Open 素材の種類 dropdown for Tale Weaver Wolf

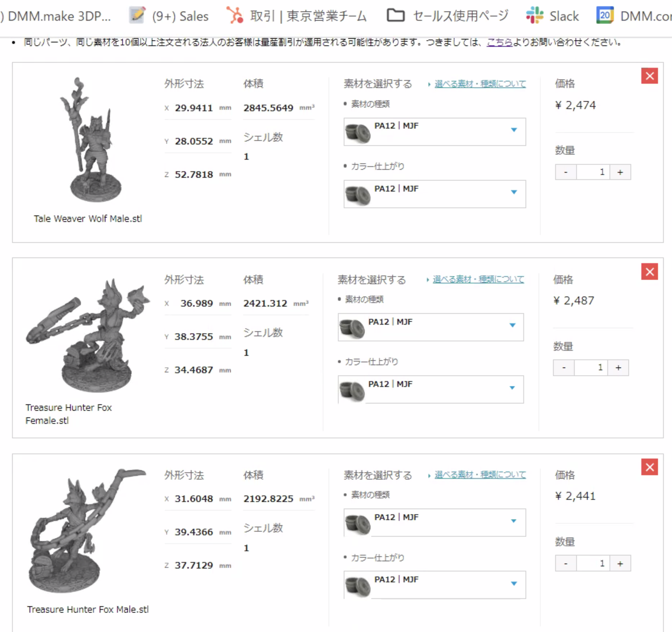(514, 130)
